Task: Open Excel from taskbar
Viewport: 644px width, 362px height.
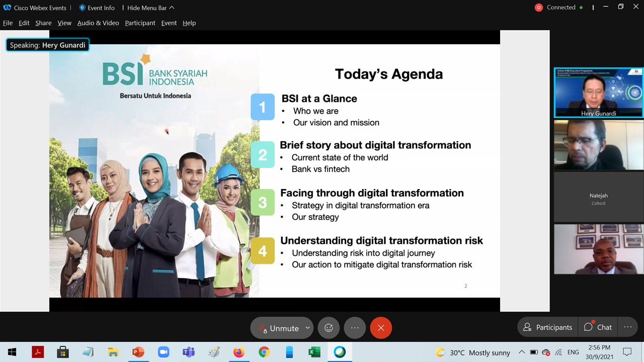Action: point(314,352)
